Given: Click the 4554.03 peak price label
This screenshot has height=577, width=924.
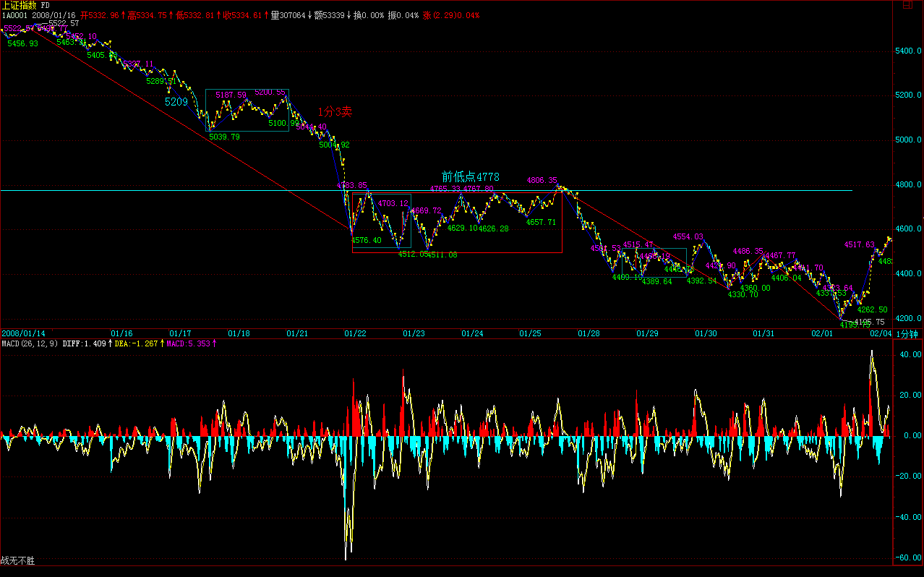Looking at the screenshot, I should pos(688,237).
